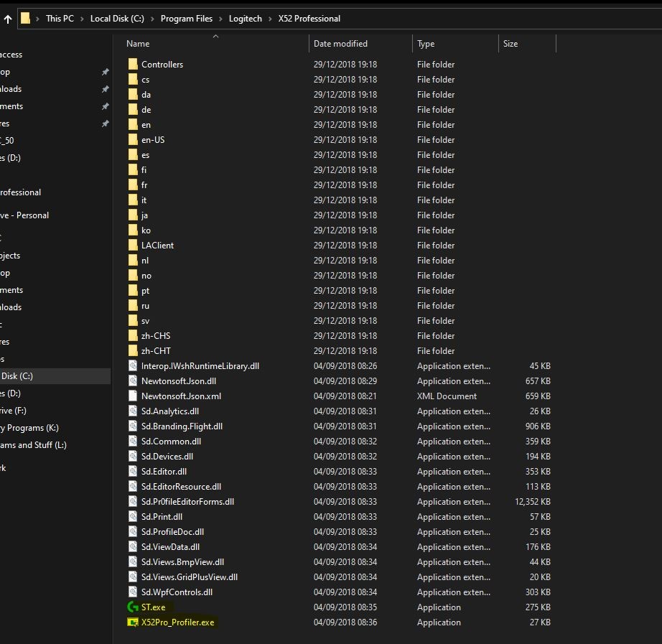The image size is (662, 644).
Task: Click the Sd.WpfControls.dll file icon
Action: point(133,592)
